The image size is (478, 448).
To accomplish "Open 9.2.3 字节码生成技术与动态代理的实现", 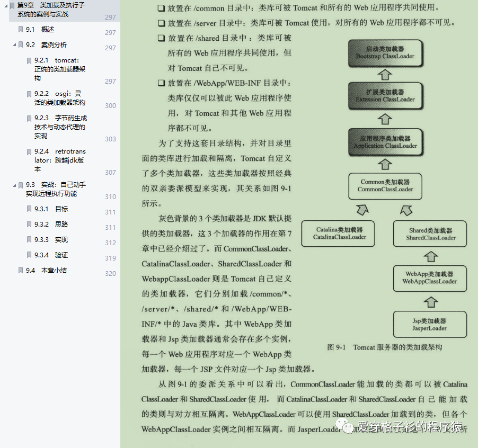I will click(60, 127).
